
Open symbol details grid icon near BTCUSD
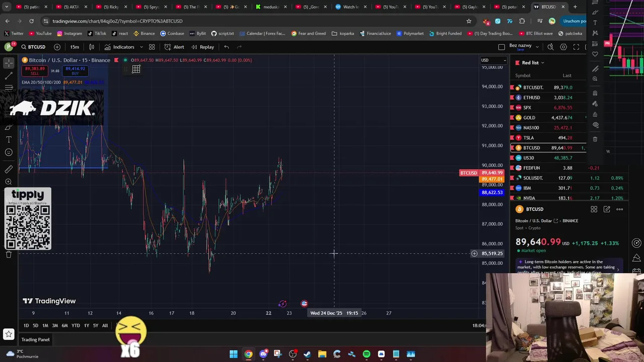(594, 209)
